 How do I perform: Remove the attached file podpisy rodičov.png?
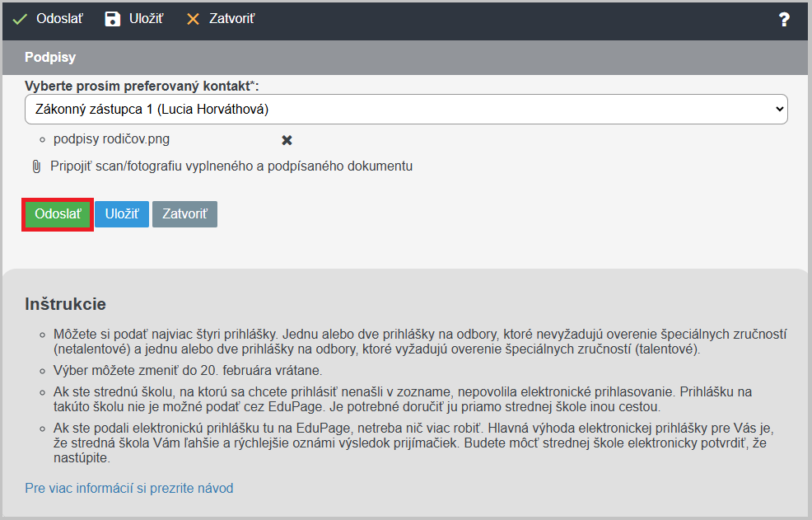287,140
